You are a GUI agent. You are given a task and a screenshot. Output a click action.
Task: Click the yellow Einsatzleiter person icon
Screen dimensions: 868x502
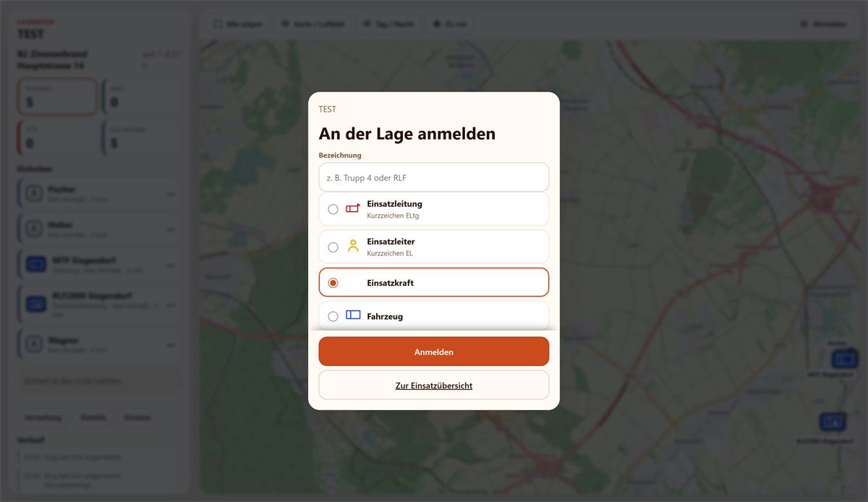click(353, 245)
